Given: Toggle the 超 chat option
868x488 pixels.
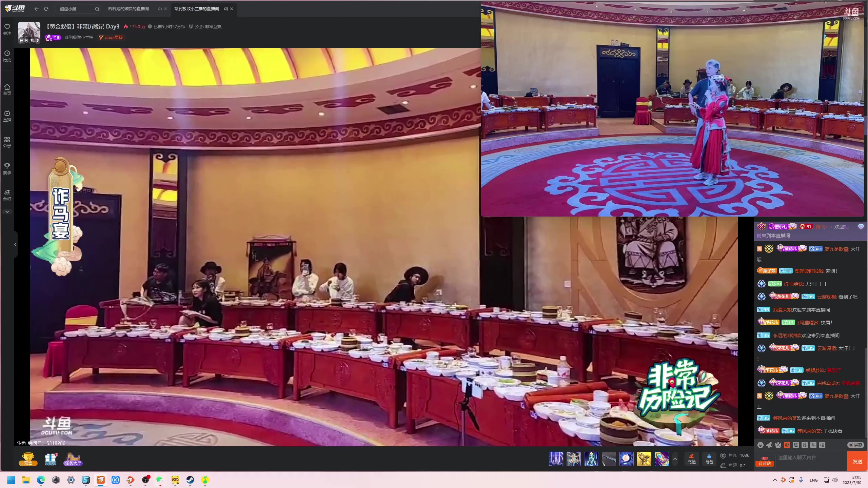Looking at the screenshot, I should pos(796,445).
